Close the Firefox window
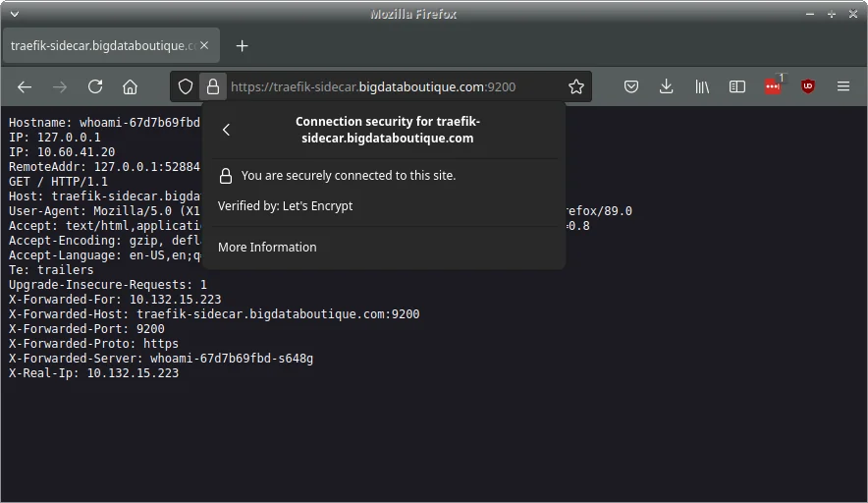 [x=853, y=14]
